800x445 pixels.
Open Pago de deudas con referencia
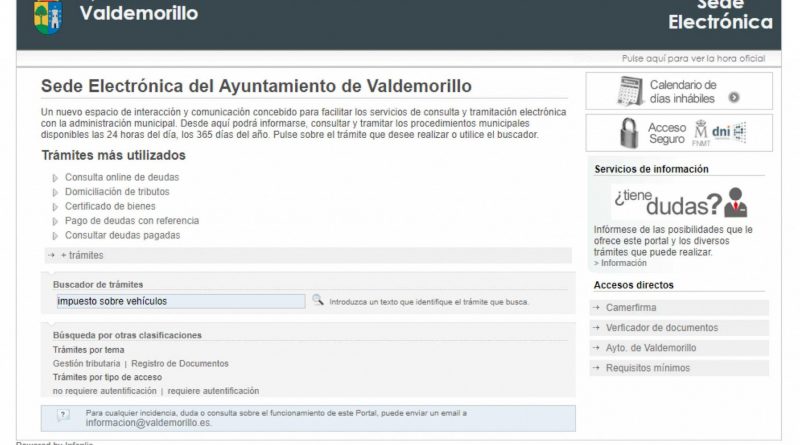pos(132,221)
